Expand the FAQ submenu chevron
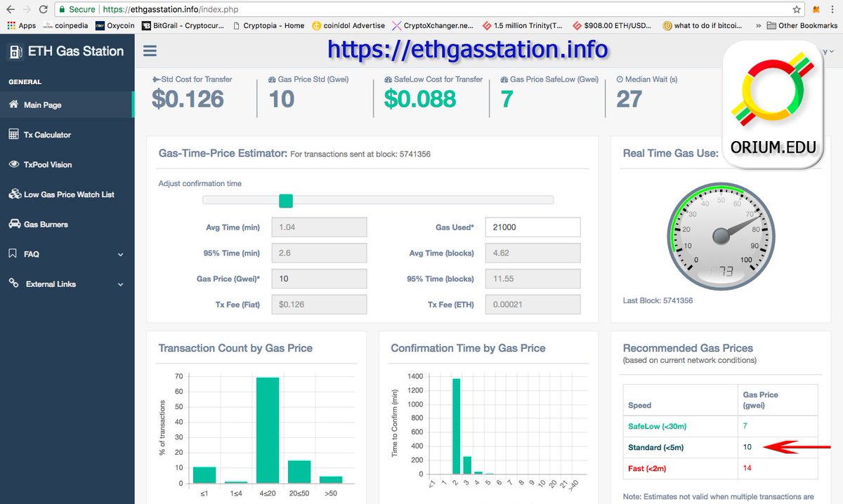This screenshot has height=504, width=843. tap(120, 254)
